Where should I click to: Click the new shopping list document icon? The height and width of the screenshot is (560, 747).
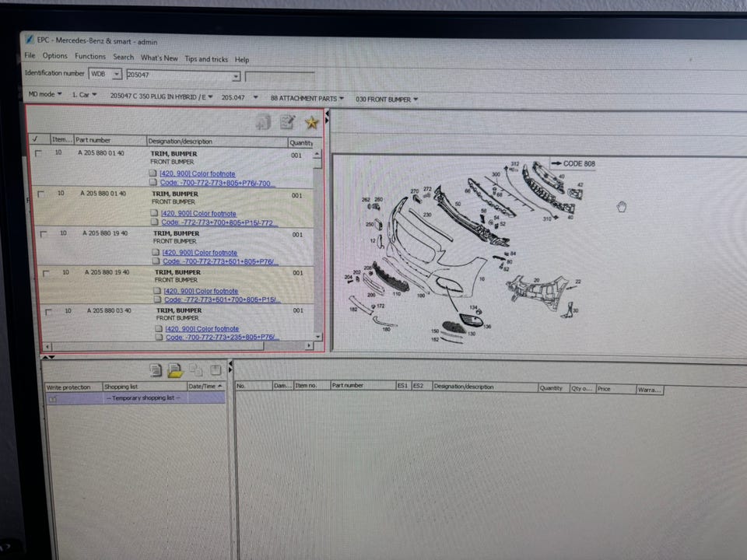click(x=156, y=369)
